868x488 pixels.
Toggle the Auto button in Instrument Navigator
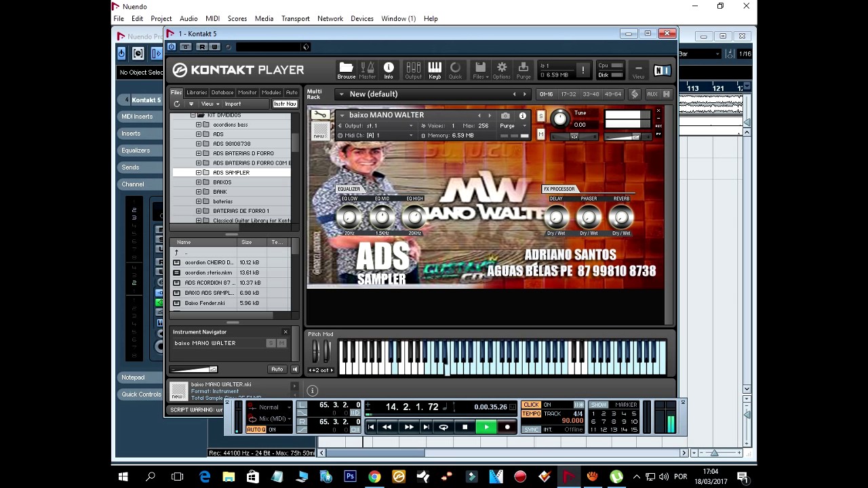tap(277, 369)
